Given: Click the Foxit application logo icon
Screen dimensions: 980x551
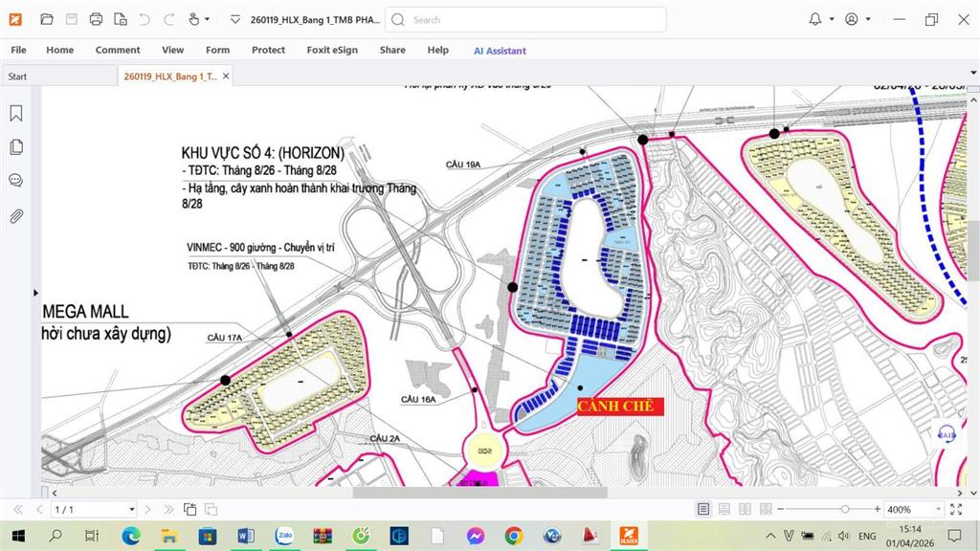Looking at the screenshot, I should click(x=15, y=19).
